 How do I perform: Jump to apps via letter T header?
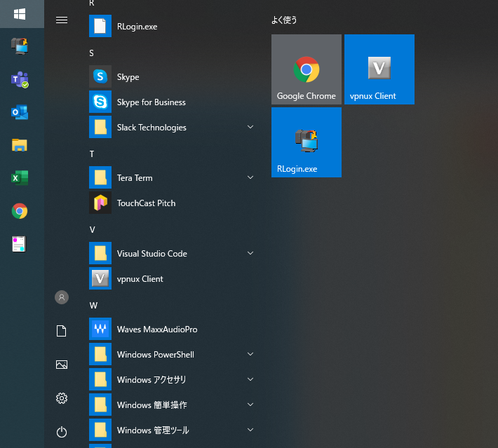pyautogui.click(x=92, y=154)
